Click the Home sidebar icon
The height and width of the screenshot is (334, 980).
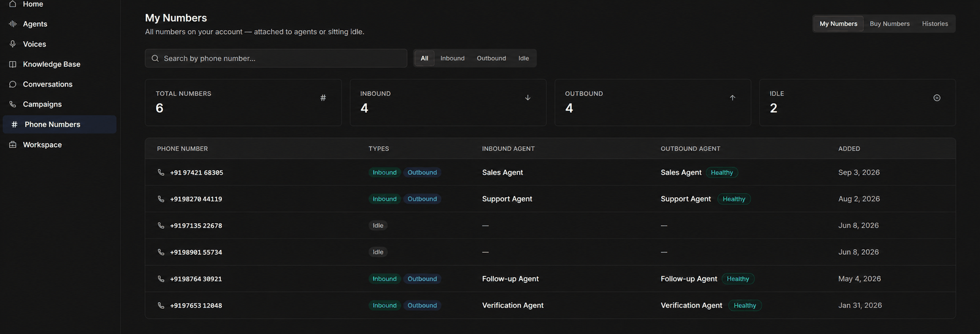tap(12, 4)
